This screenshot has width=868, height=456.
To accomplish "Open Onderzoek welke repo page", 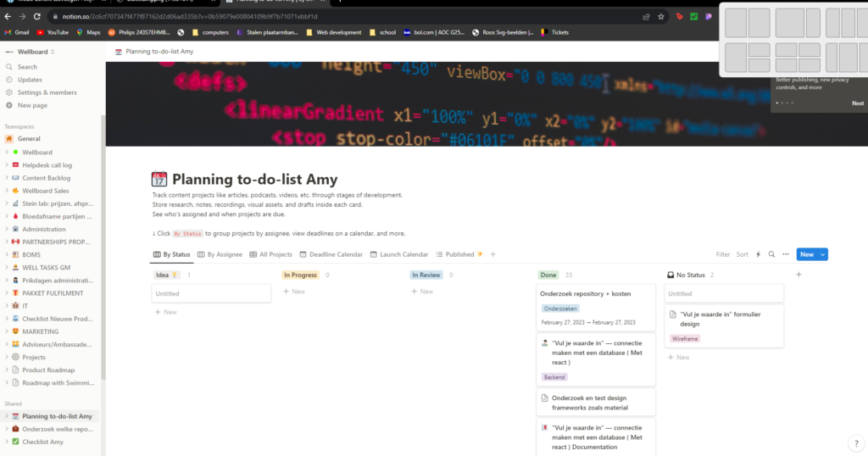I will pyautogui.click(x=57, y=429).
